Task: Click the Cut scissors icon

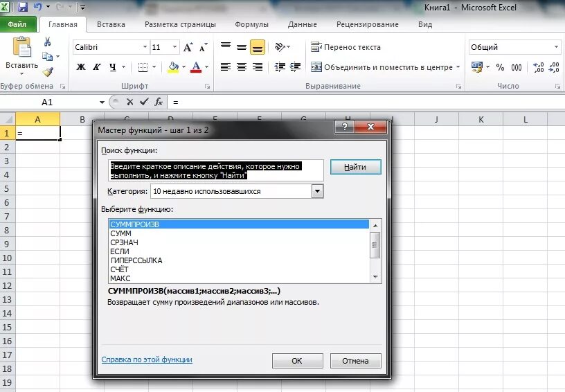Action: click(x=47, y=42)
